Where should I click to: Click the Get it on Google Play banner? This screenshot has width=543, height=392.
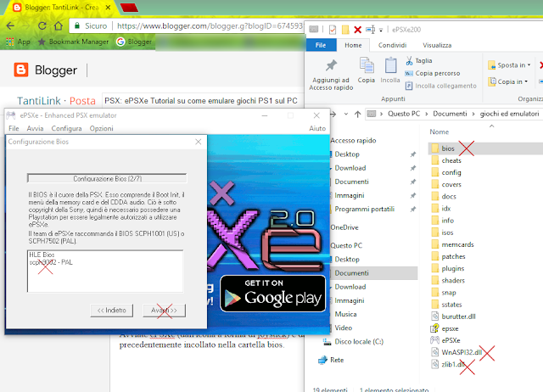click(x=273, y=294)
